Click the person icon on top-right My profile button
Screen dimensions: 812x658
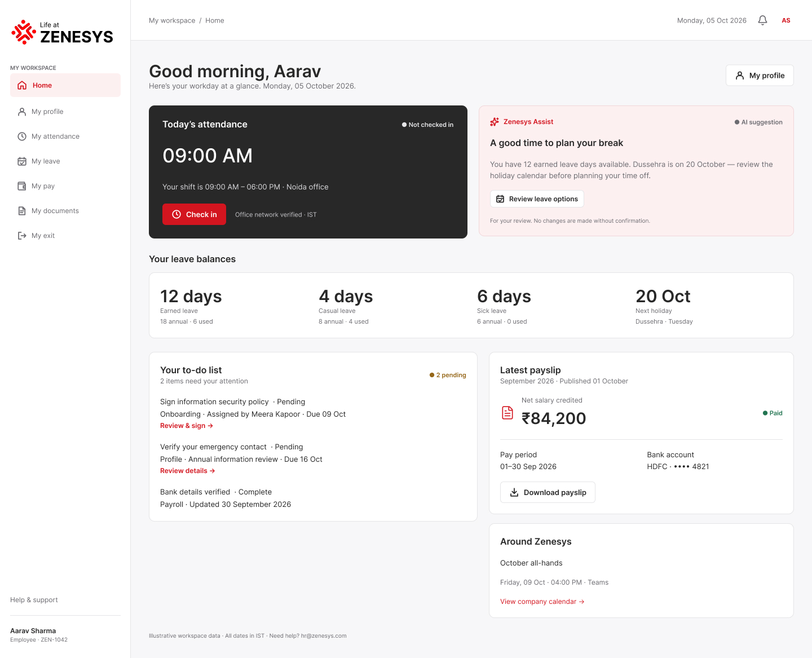(x=740, y=76)
